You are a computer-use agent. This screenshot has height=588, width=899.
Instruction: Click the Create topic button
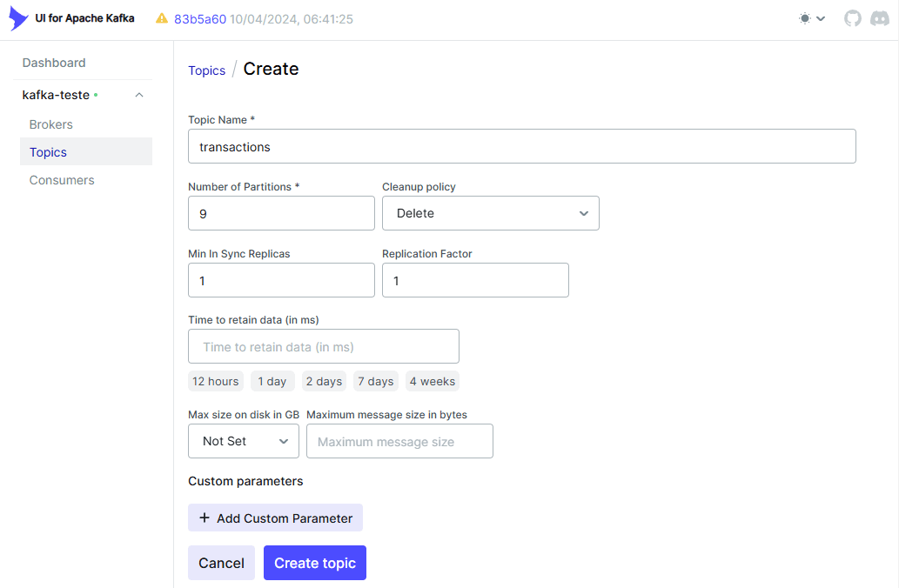[315, 563]
